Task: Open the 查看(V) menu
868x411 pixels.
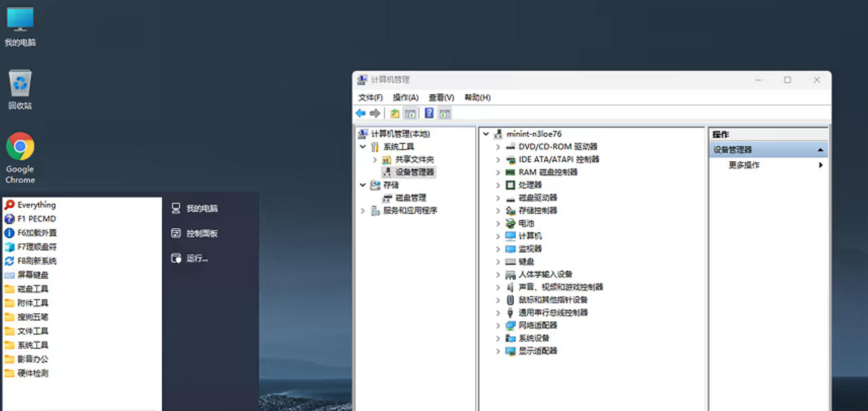Action: coord(441,97)
